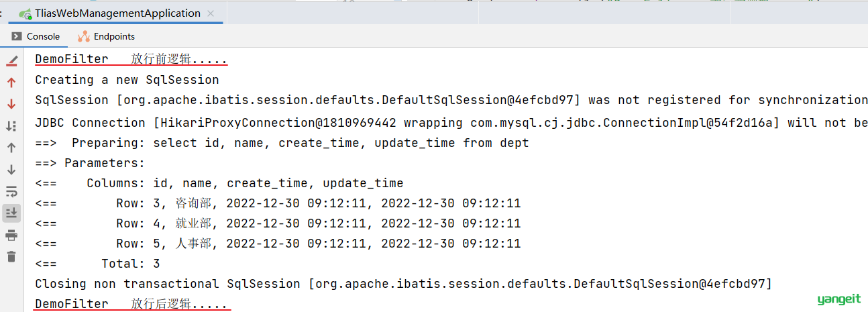The height and width of the screenshot is (312, 868).
Task: Clear all console output with the trash icon
Action: pos(11,256)
